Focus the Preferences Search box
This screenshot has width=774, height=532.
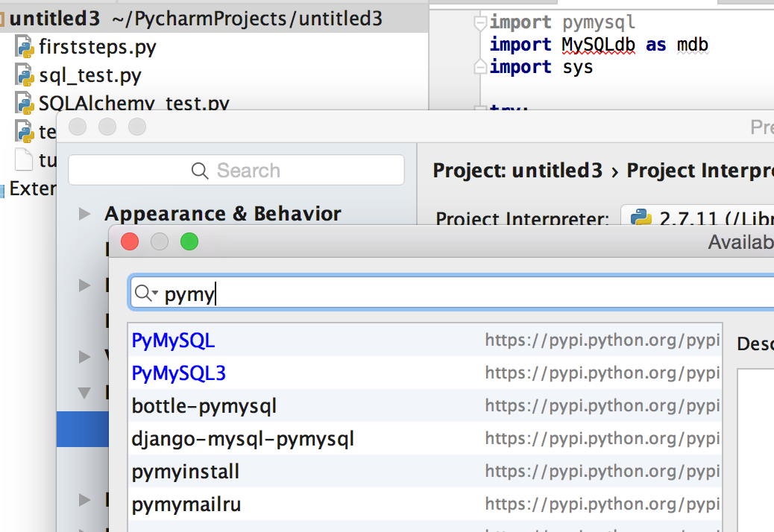[x=236, y=171]
